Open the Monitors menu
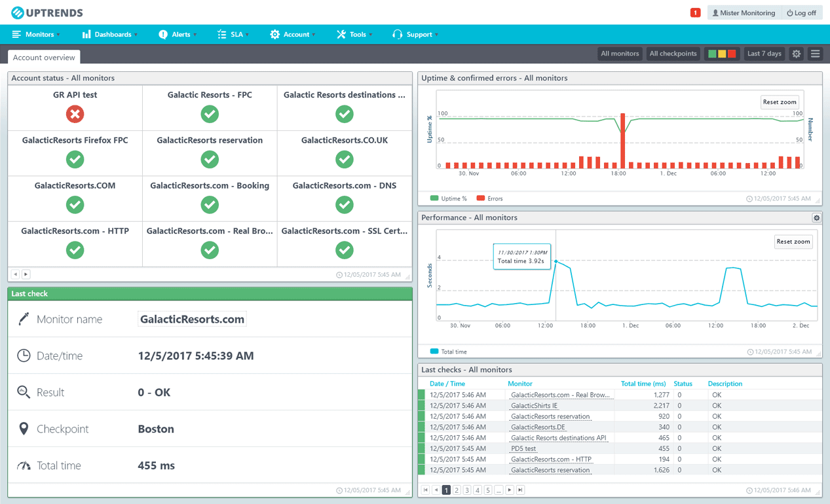The height and width of the screenshot is (504, 830). [36, 35]
